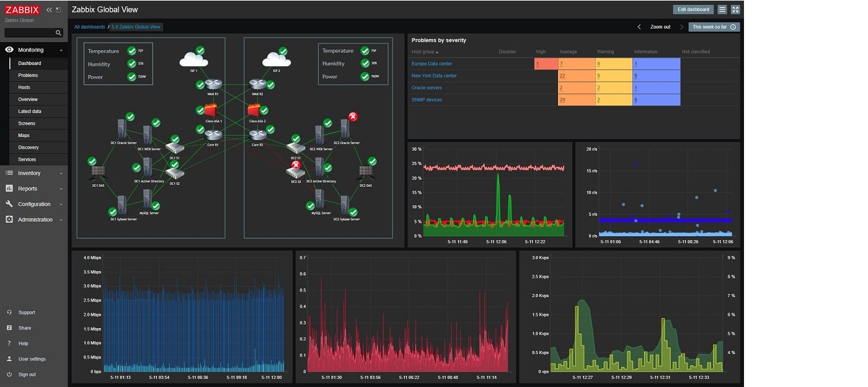
Task: Sort the table by Host group header
Action: (x=425, y=52)
